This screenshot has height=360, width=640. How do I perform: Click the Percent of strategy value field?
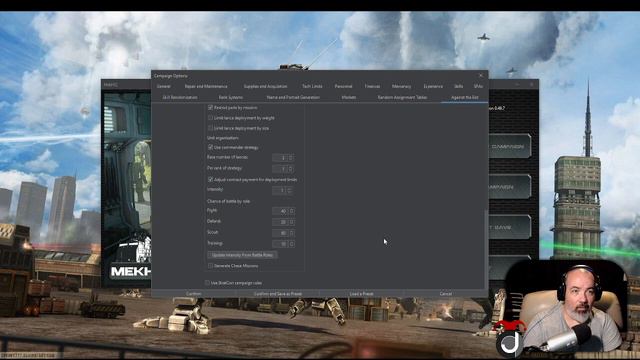(280, 169)
